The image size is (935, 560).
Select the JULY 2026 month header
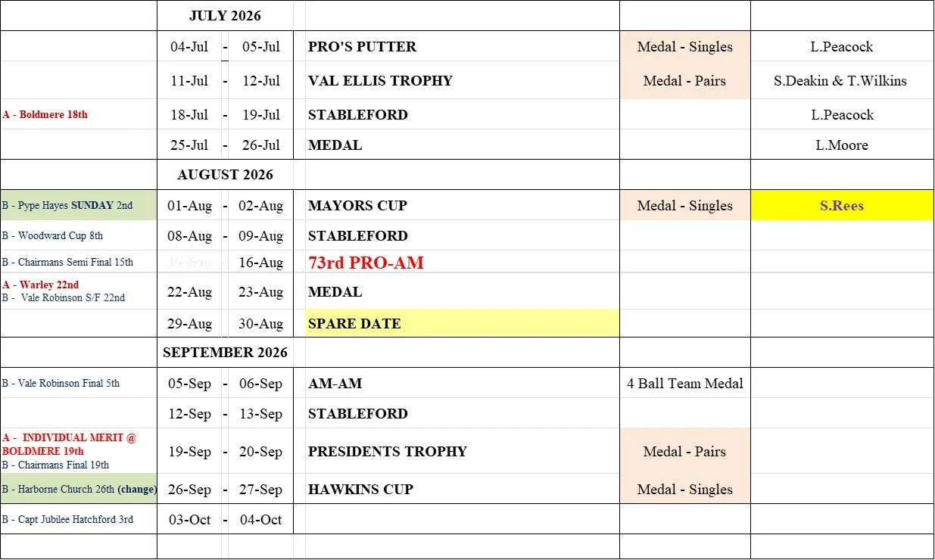pyautogui.click(x=225, y=16)
